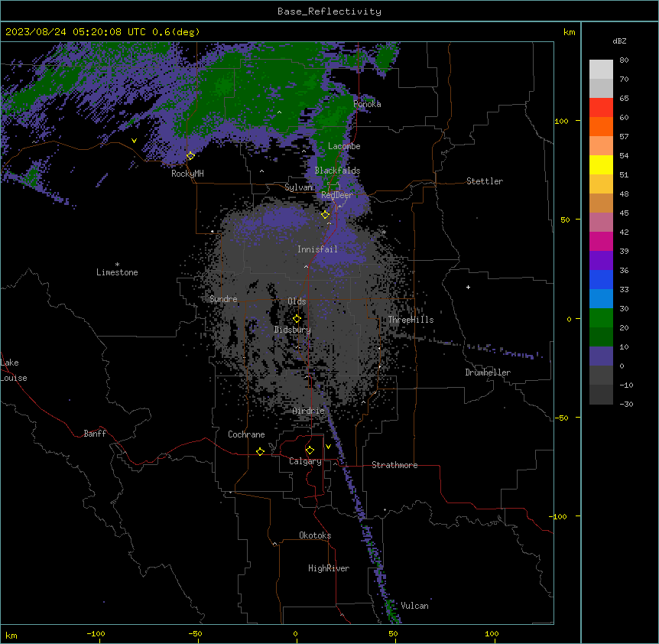This screenshot has width=659, height=644.
Task: Click the HighRiver label
Action: pos(329,568)
